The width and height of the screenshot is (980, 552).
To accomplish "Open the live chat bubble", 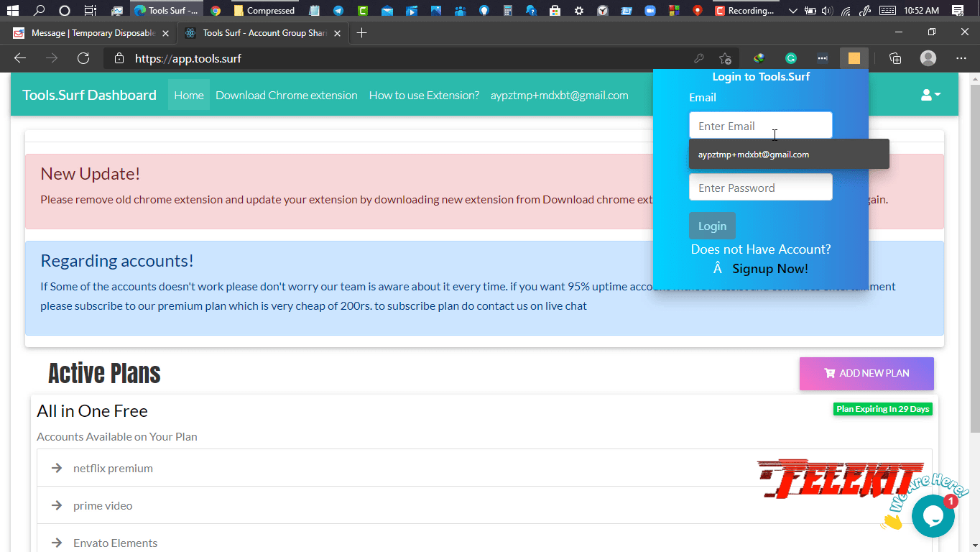I will (x=933, y=515).
